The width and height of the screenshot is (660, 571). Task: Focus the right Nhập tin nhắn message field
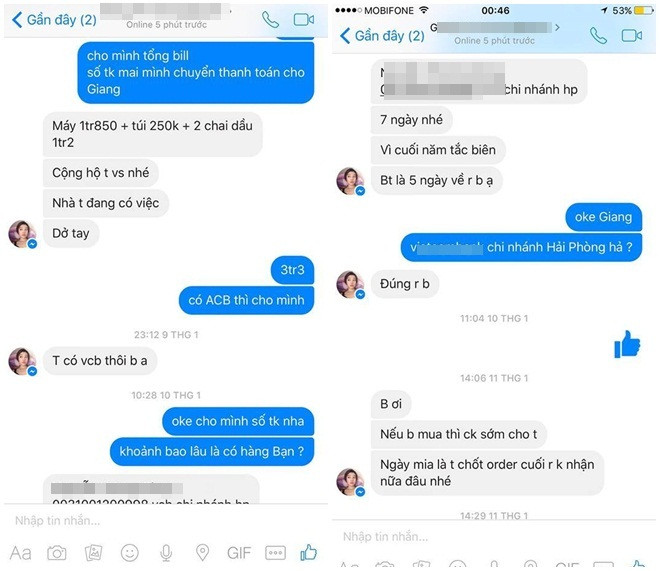pyautogui.click(x=494, y=536)
